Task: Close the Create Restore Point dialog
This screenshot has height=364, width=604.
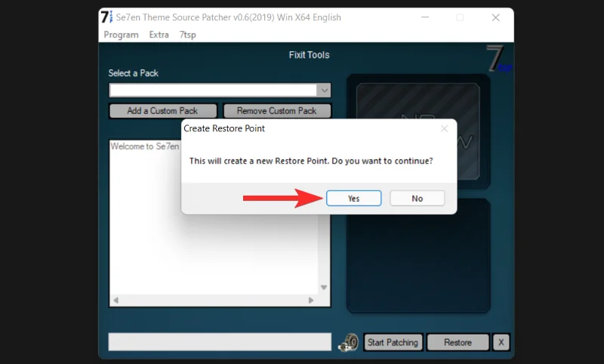Action: point(444,129)
